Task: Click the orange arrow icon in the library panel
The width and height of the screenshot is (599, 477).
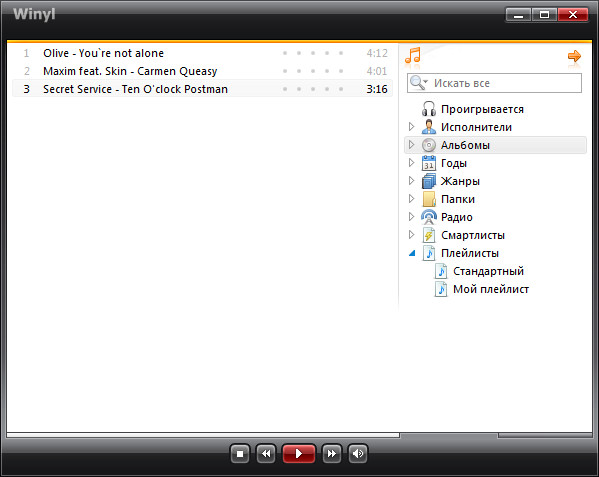Action: click(x=574, y=57)
